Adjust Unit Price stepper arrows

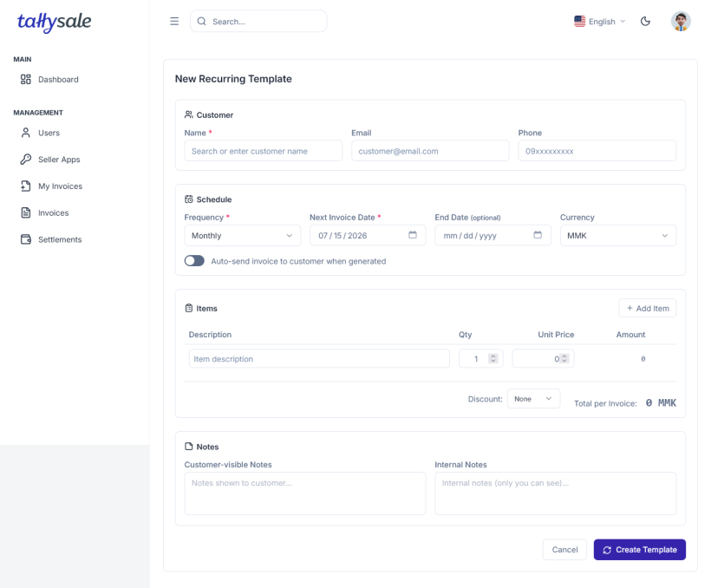(x=564, y=358)
